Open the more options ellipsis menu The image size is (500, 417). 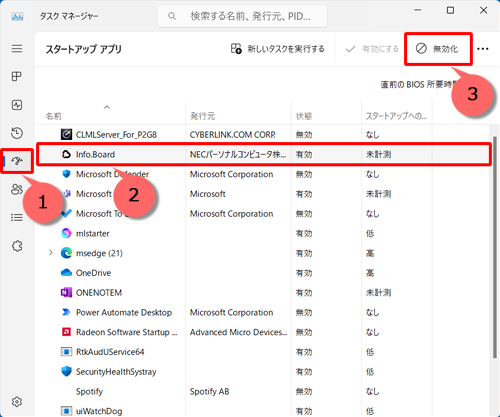pos(483,49)
